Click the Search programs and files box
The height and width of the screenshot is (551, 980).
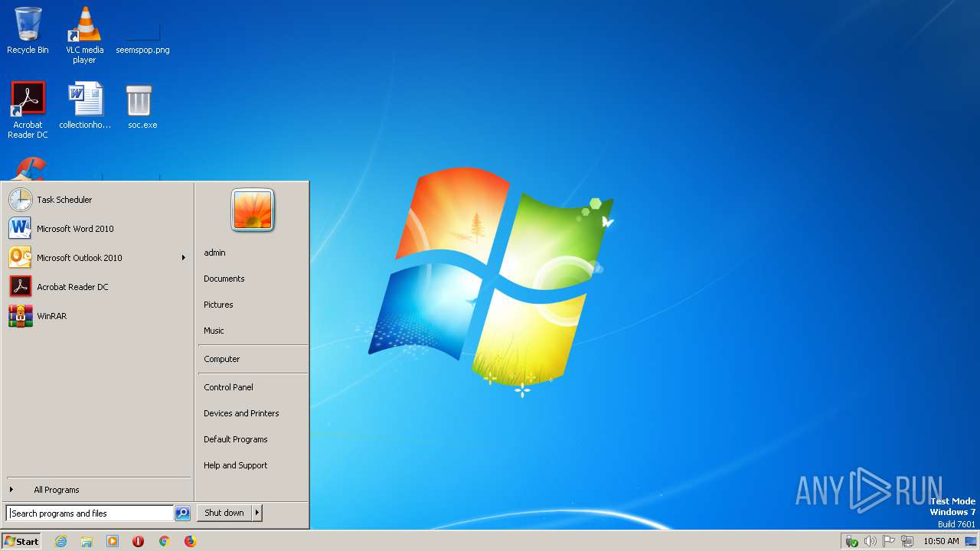click(x=90, y=514)
